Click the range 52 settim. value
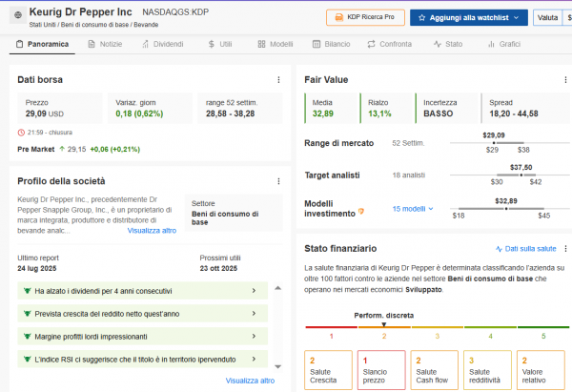572x392 pixels. click(x=230, y=113)
